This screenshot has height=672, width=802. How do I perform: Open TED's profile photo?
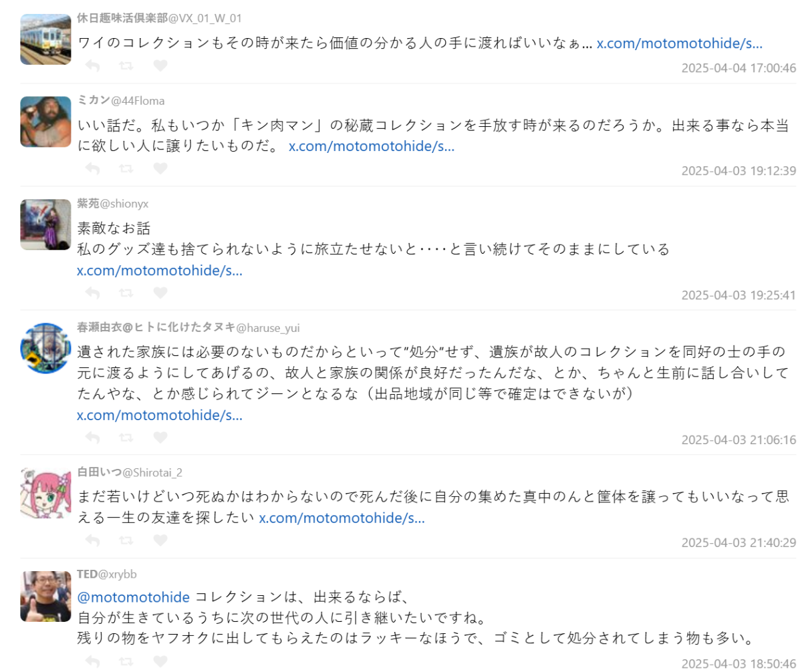coord(45,597)
